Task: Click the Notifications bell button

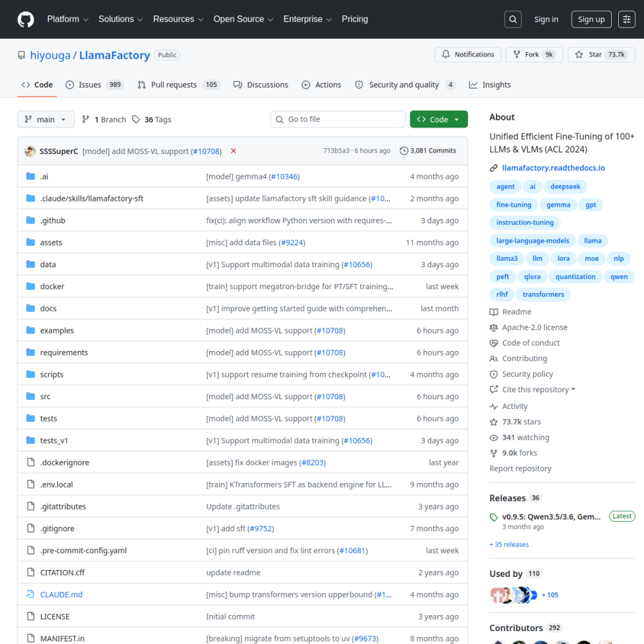Action: (x=468, y=55)
